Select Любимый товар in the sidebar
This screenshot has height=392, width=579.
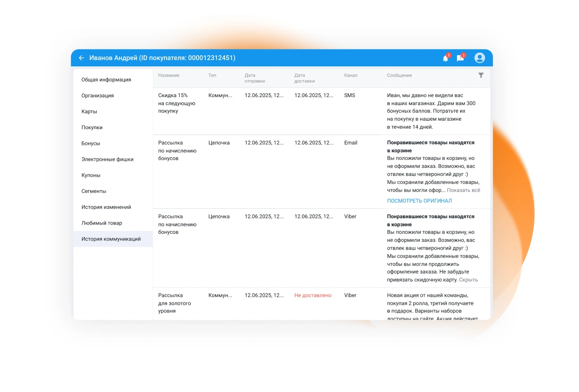pos(102,223)
